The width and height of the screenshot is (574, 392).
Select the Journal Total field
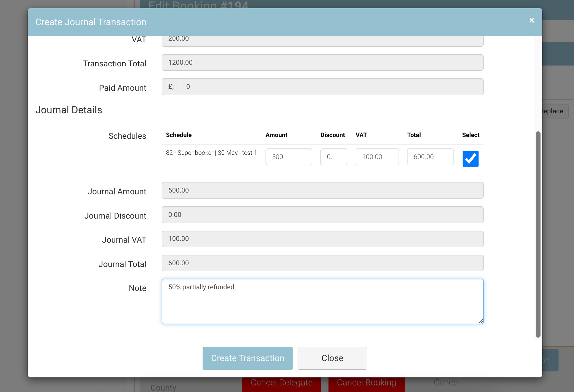point(322,263)
